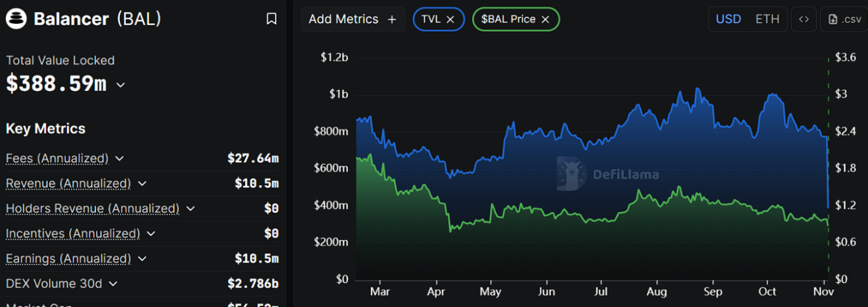Expand the Total Value Locked breakdown

coord(121,85)
